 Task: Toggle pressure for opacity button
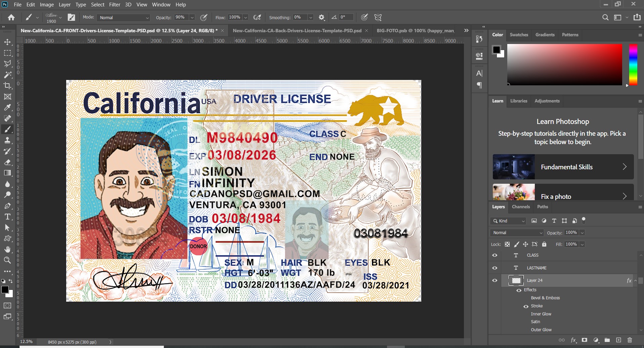[x=204, y=17]
